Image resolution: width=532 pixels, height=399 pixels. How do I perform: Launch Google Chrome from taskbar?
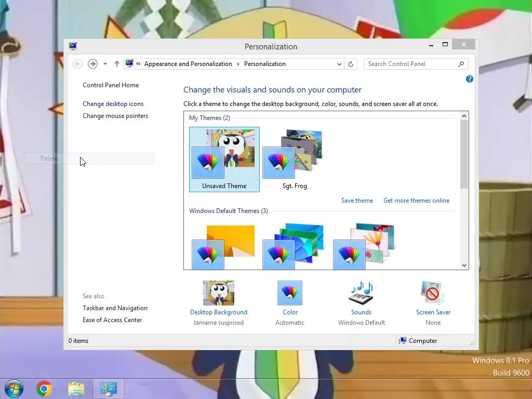pyautogui.click(x=44, y=389)
